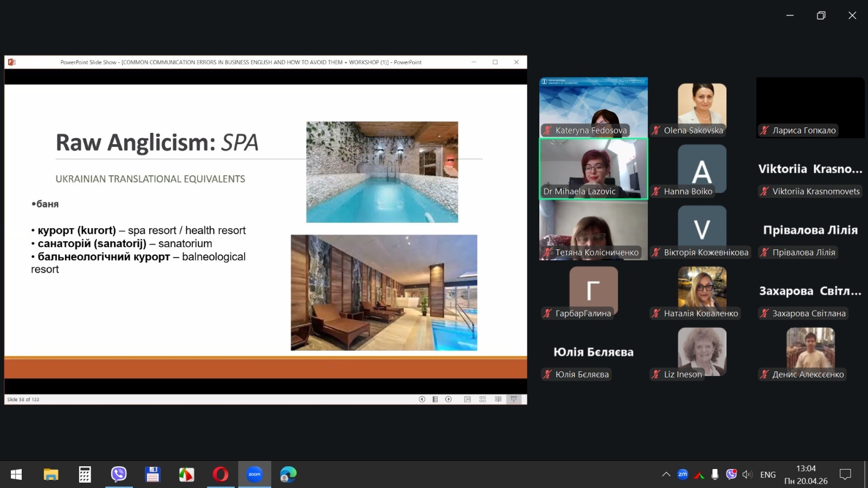Click Zoom app in taskbar

point(254,474)
